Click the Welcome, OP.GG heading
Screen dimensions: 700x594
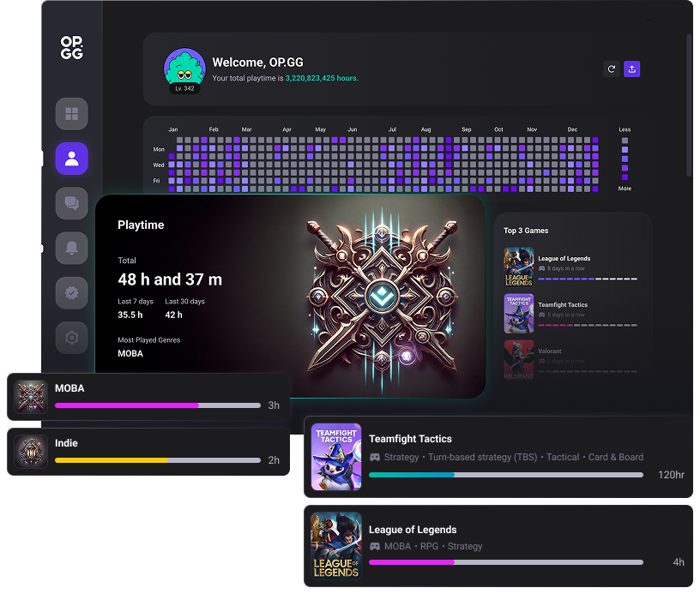[x=257, y=63]
